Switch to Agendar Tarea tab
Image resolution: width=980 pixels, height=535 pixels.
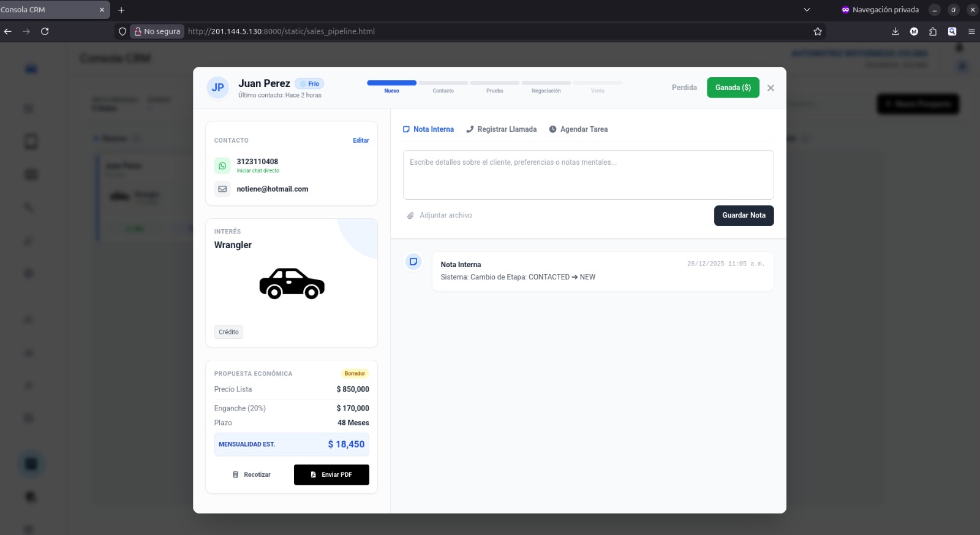pos(578,129)
